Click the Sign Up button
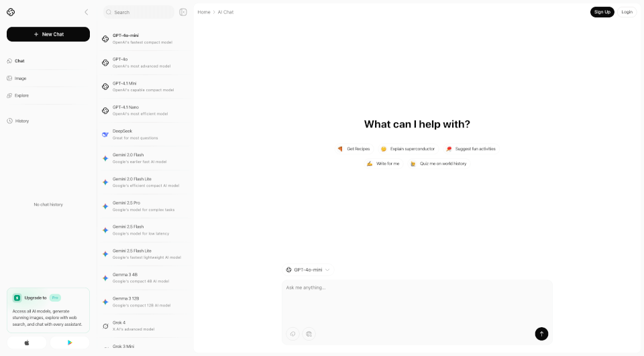This screenshot has width=644, height=356. 602,12
